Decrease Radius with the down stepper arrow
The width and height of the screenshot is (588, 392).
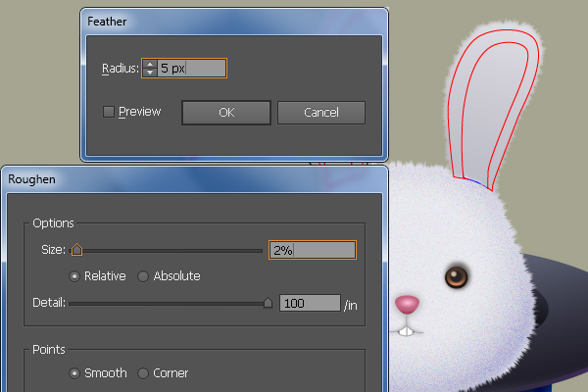tap(150, 73)
